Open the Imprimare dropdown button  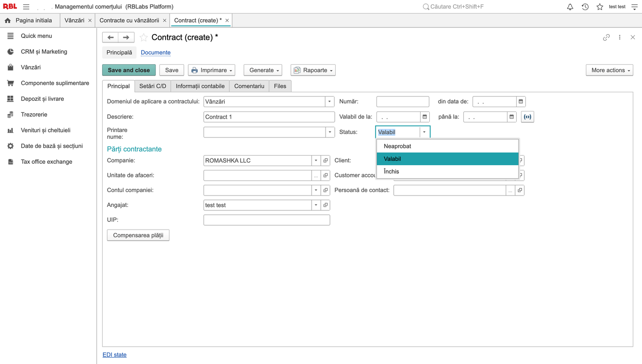(x=211, y=70)
